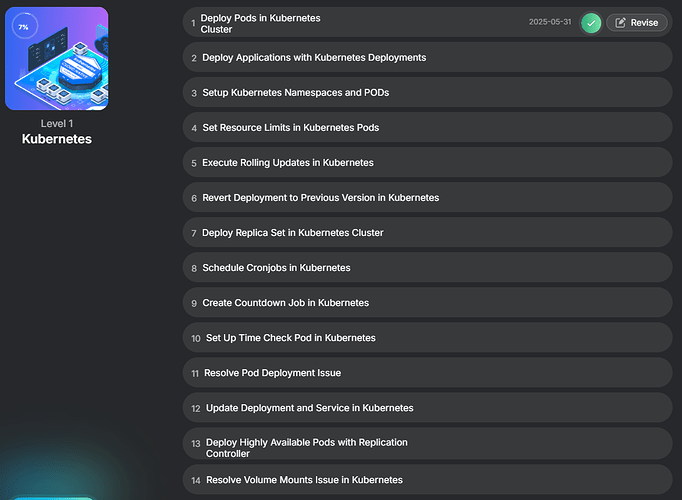Select Create Countdown Job in Kubernetes
682x500 pixels.
coord(285,303)
